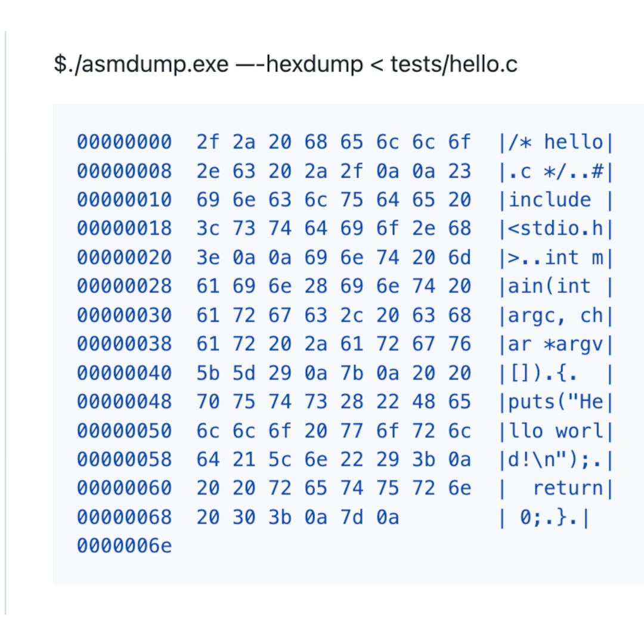Click offset 00000008 in the address column
Image resolution: width=644 pixels, height=644 pixels.
(125, 171)
